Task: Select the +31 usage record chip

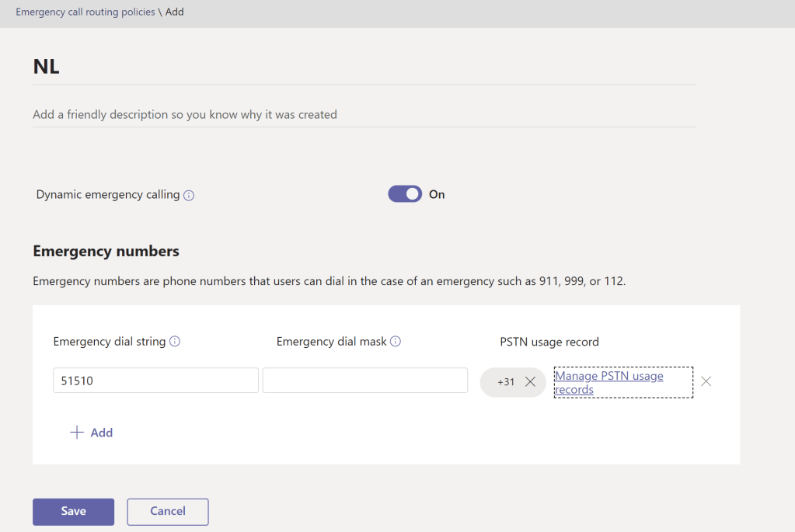Action: pyautogui.click(x=506, y=381)
